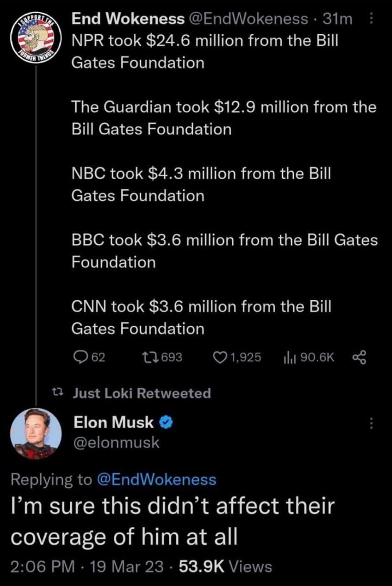Click Elon Musk's profile picture
The height and width of the screenshot is (586, 392).
(36, 434)
